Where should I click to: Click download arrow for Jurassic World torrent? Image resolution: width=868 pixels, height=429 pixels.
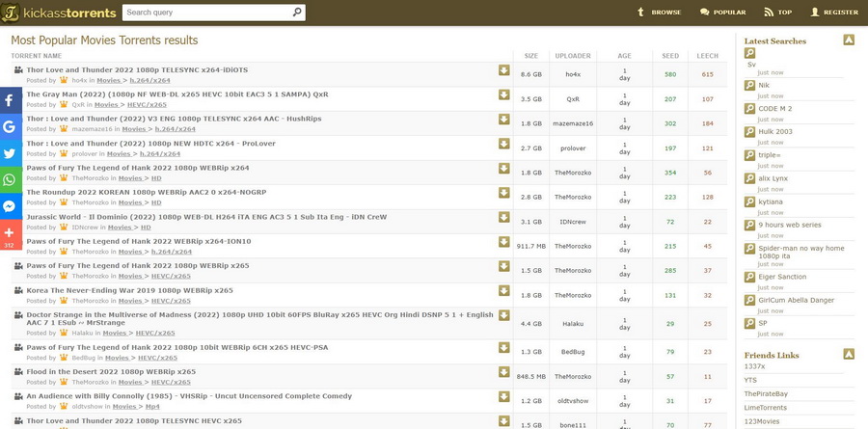(503, 217)
